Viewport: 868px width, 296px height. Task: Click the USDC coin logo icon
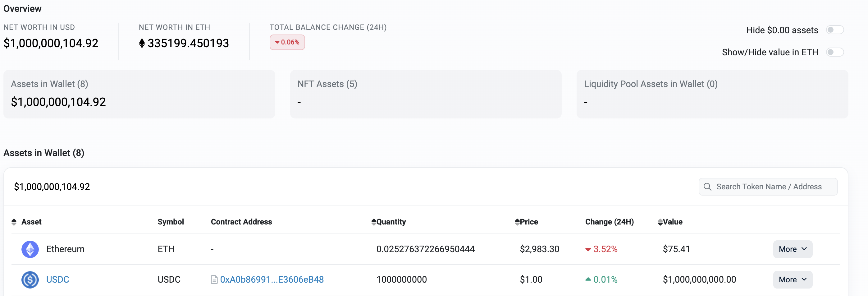(x=30, y=280)
